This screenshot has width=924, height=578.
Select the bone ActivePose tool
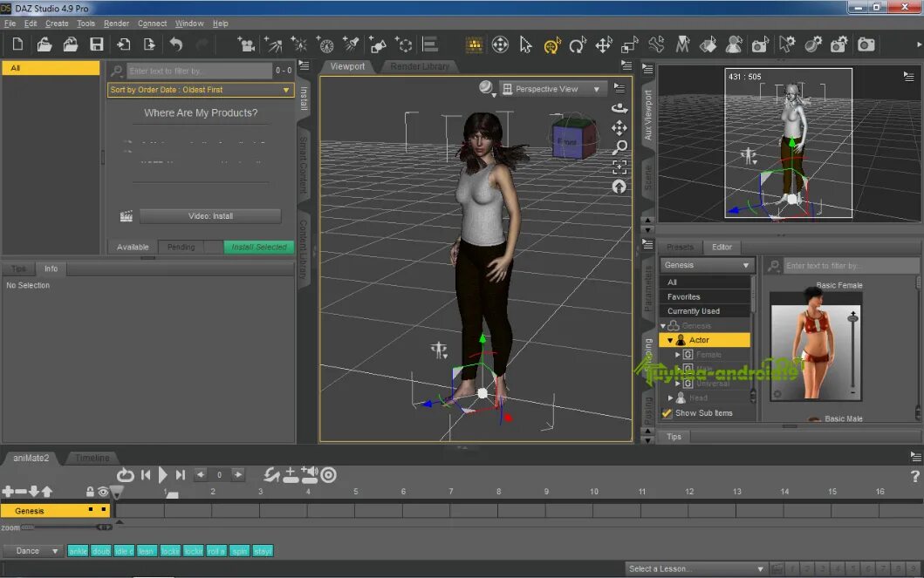[656, 44]
